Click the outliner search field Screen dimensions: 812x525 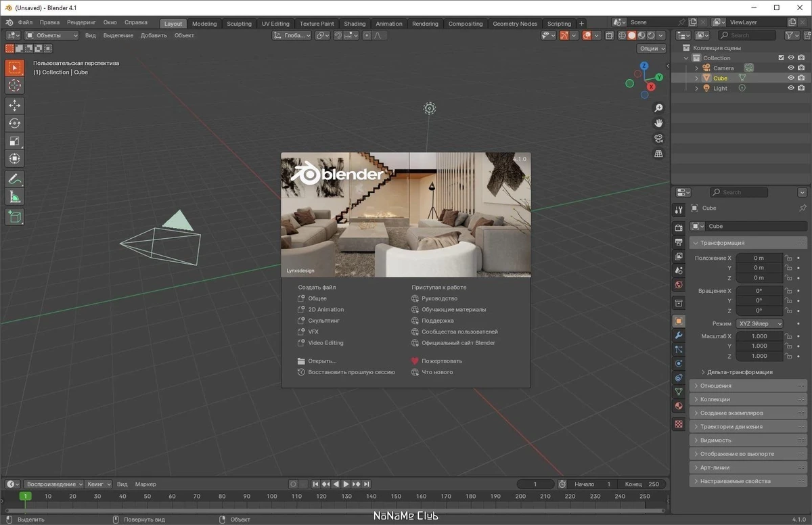748,35
